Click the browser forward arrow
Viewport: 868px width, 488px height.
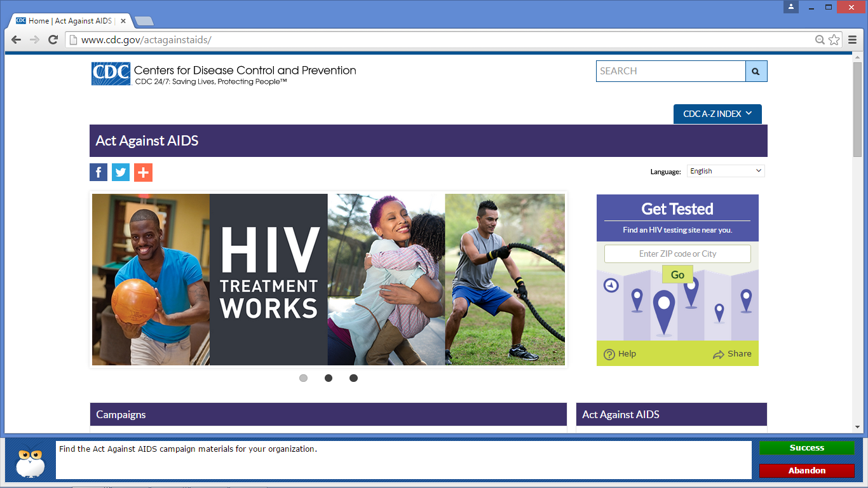pyautogui.click(x=35, y=39)
